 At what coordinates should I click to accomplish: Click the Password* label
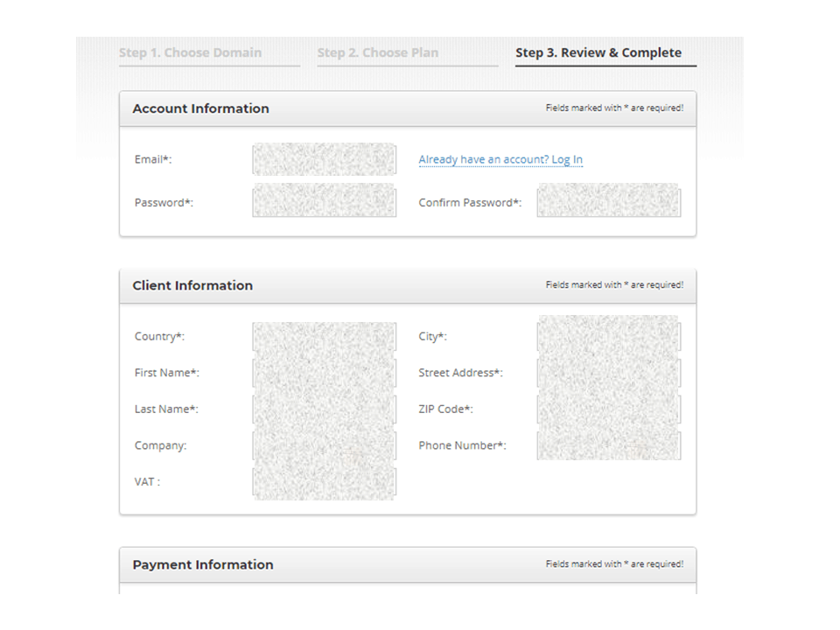[164, 202]
